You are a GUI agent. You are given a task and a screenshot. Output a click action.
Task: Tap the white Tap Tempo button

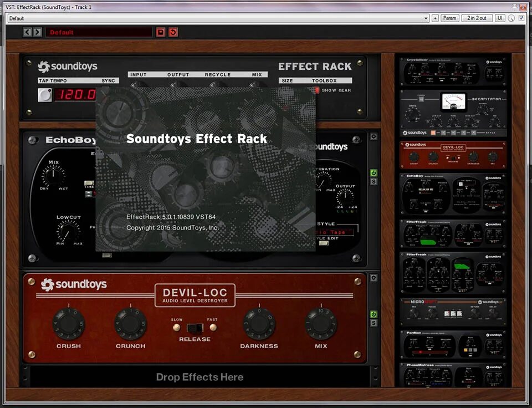45,95
